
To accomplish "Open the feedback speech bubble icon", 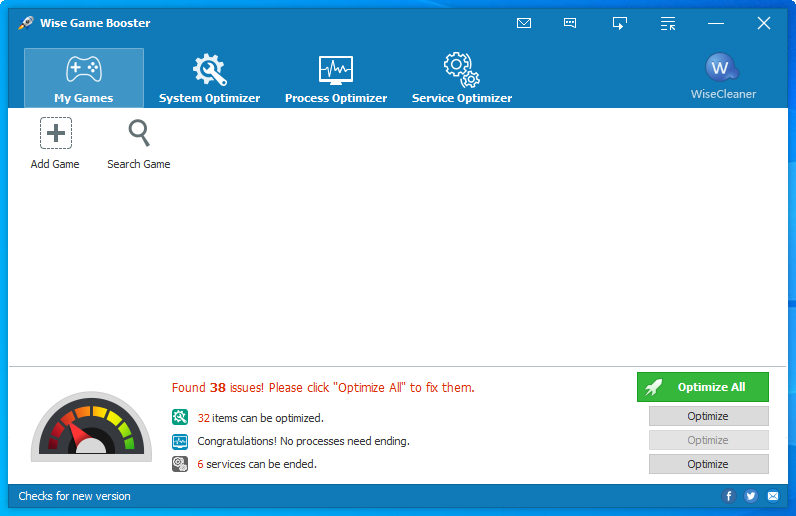I will point(570,23).
